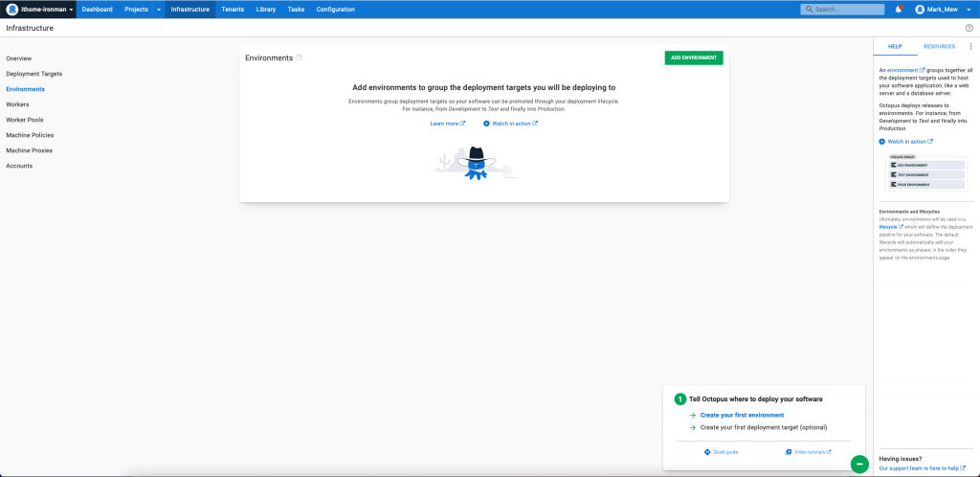Viewport: 980px width, 477px height.
Task: Open the Tenants menu item
Action: coord(233,10)
